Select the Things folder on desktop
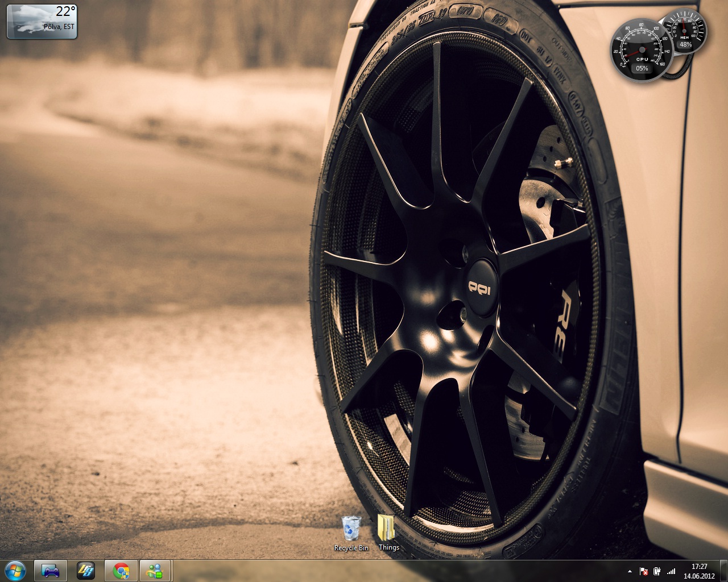Screen dimensions: 728x582 coord(388,533)
